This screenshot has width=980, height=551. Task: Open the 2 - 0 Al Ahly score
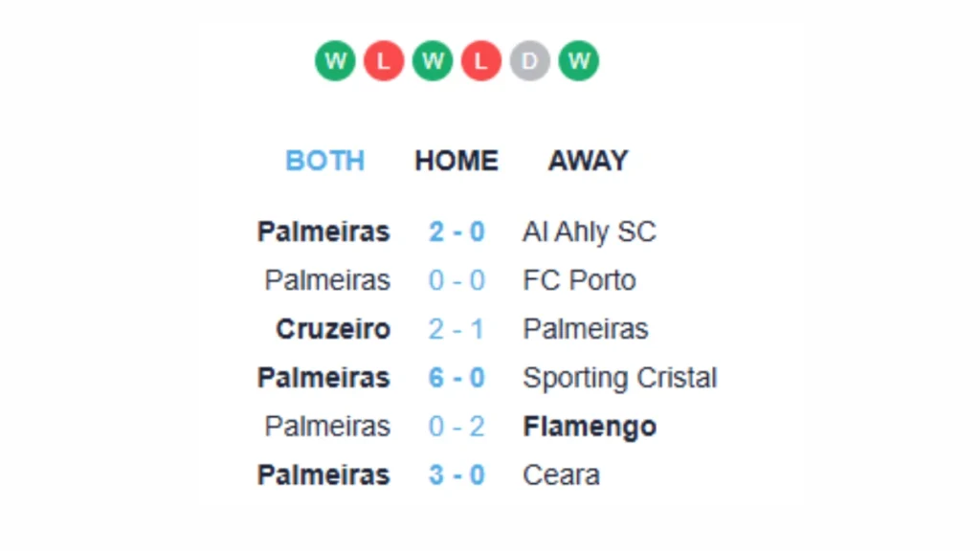click(x=457, y=231)
